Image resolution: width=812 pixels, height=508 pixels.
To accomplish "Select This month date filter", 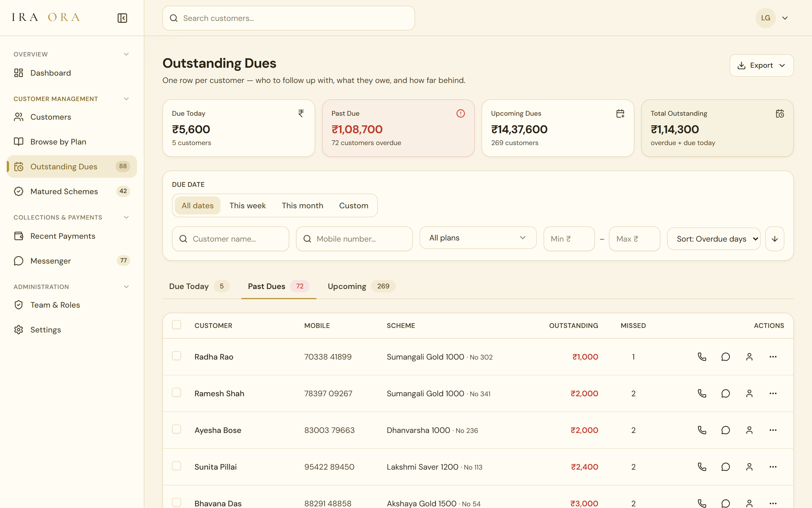I will 302,206.
